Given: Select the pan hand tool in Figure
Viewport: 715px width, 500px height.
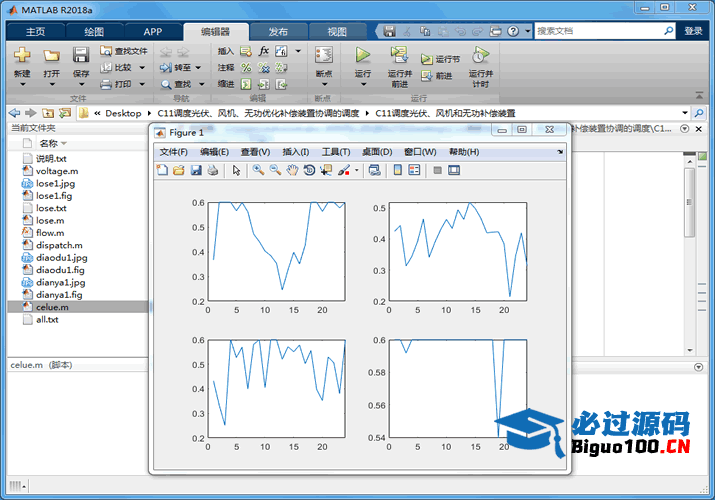Looking at the screenshot, I should coord(292,171).
